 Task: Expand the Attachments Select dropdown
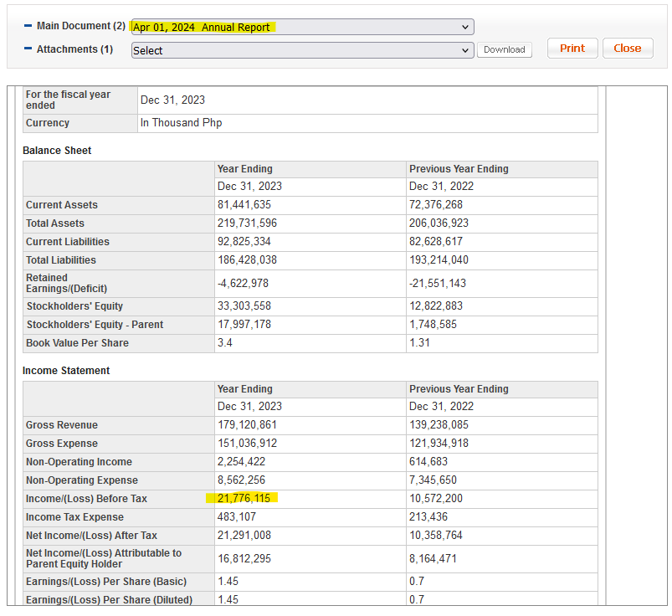tap(302, 50)
